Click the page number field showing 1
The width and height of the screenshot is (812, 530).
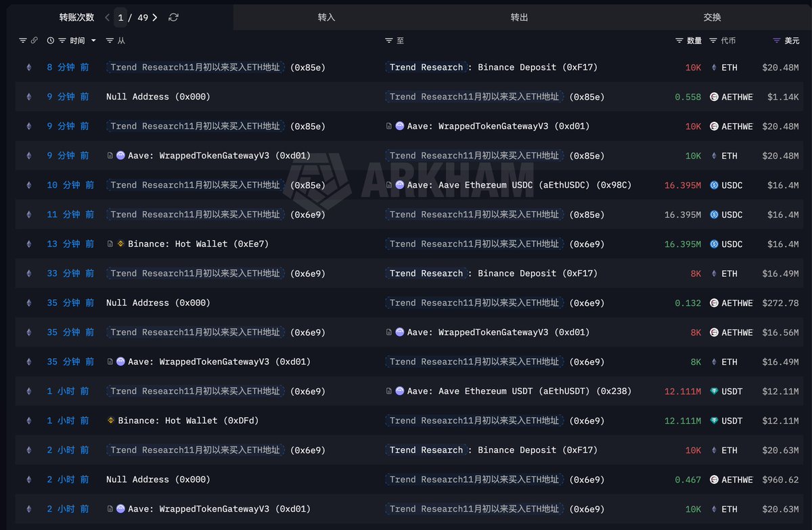pyautogui.click(x=120, y=18)
